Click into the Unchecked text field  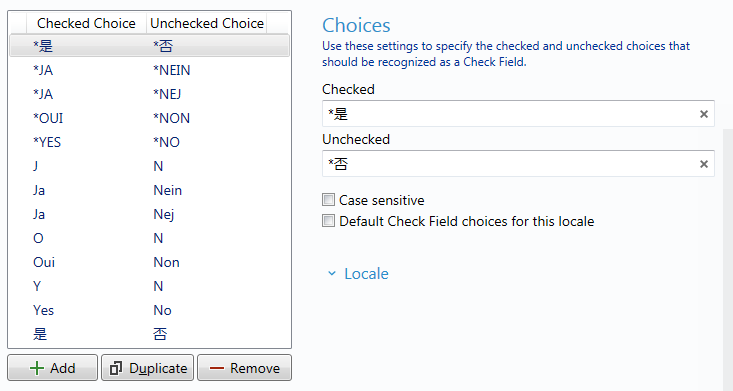coord(510,164)
